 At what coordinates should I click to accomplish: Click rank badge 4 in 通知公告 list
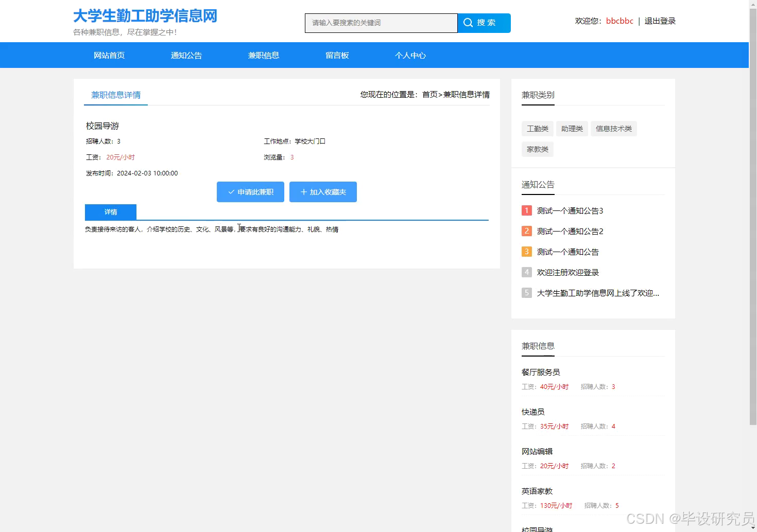click(527, 272)
